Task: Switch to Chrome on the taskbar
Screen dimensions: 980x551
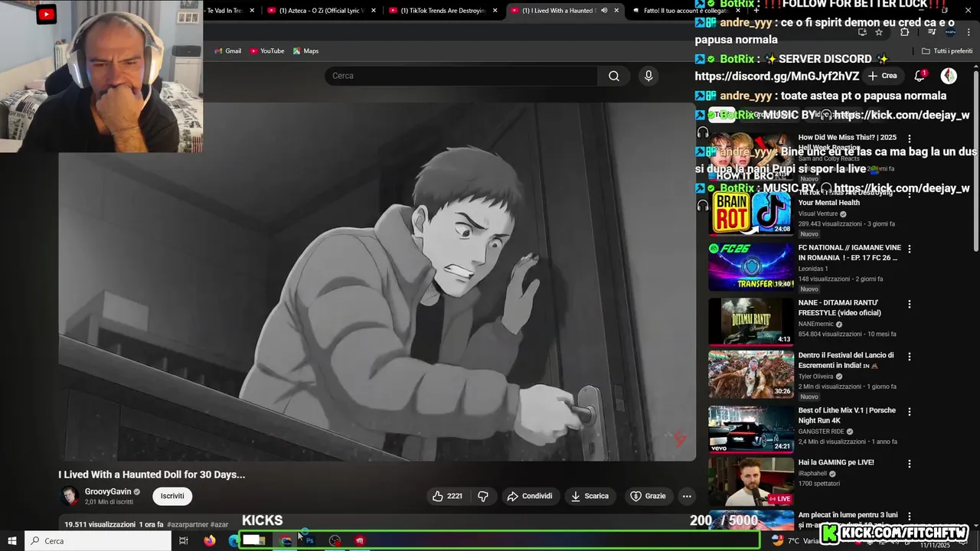Action: coord(286,541)
